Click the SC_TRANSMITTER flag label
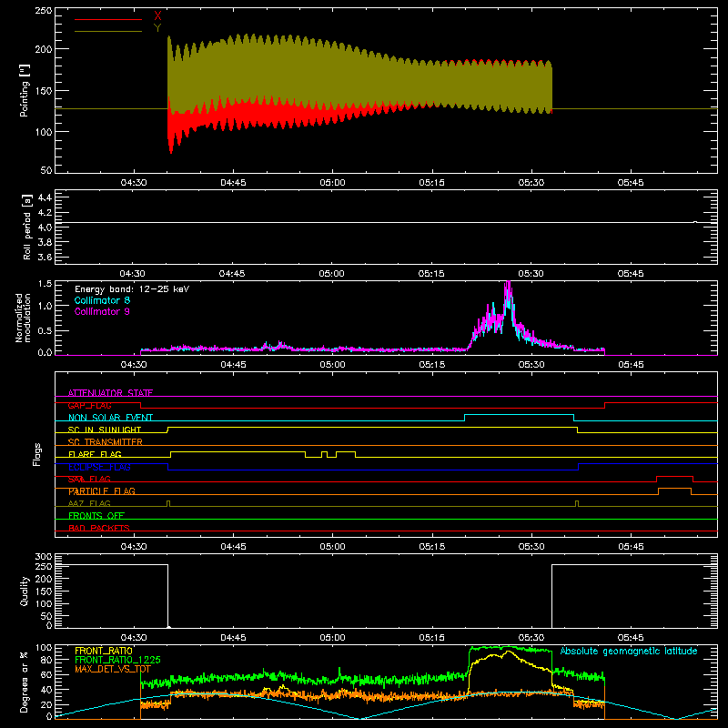This screenshot has height=728, width=728. 106,441
